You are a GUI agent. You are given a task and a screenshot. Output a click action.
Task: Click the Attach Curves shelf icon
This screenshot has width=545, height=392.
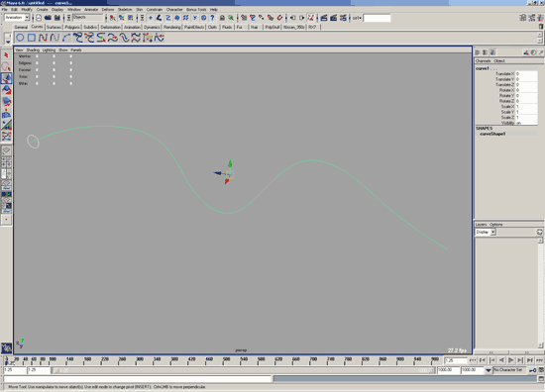tap(78, 38)
